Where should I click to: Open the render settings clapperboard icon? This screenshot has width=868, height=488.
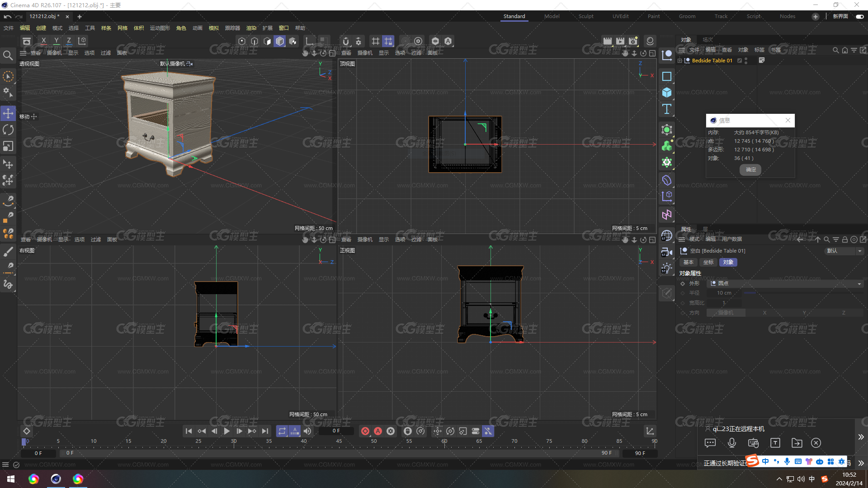pyautogui.click(x=633, y=41)
